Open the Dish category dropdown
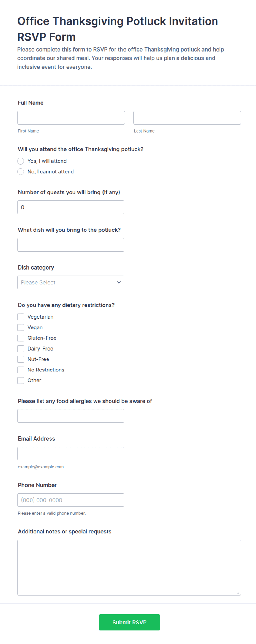The image size is (256, 644). point(71,282)
